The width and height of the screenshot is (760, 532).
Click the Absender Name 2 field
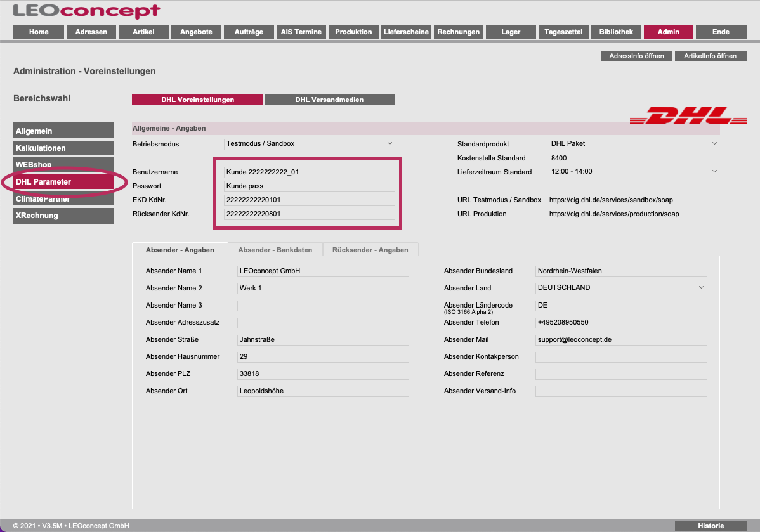(323, 288)
